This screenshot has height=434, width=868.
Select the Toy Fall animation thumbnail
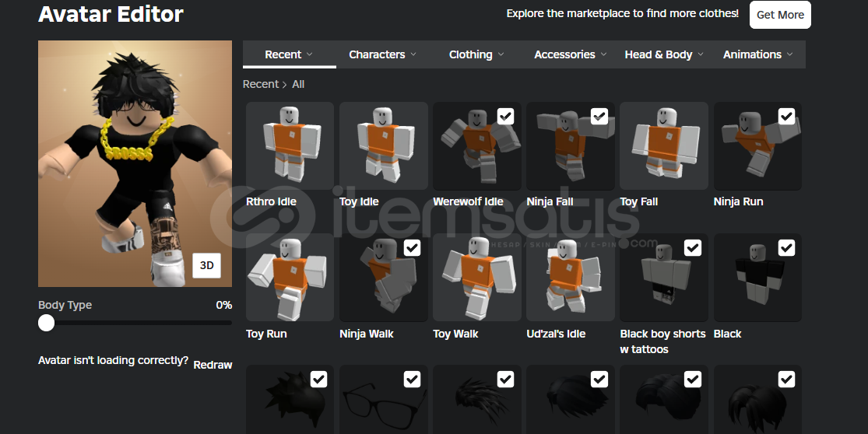click(x=664, y=146)
